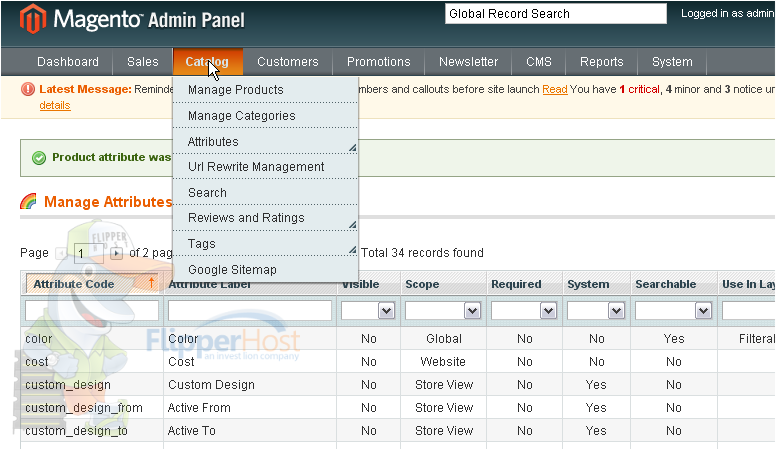776x450 pixels.
Task: Click 'Total 34 records found' text
Action: (x=422, y=253)
